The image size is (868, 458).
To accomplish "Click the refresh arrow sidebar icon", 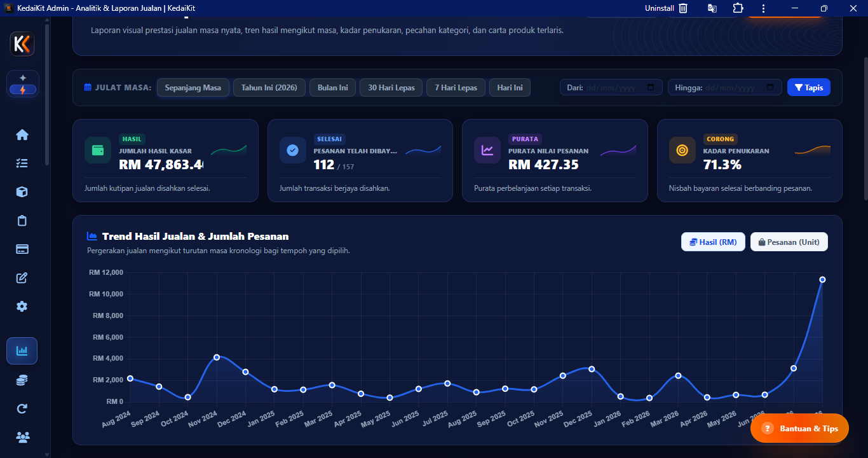I will click(x=22, y=408).
